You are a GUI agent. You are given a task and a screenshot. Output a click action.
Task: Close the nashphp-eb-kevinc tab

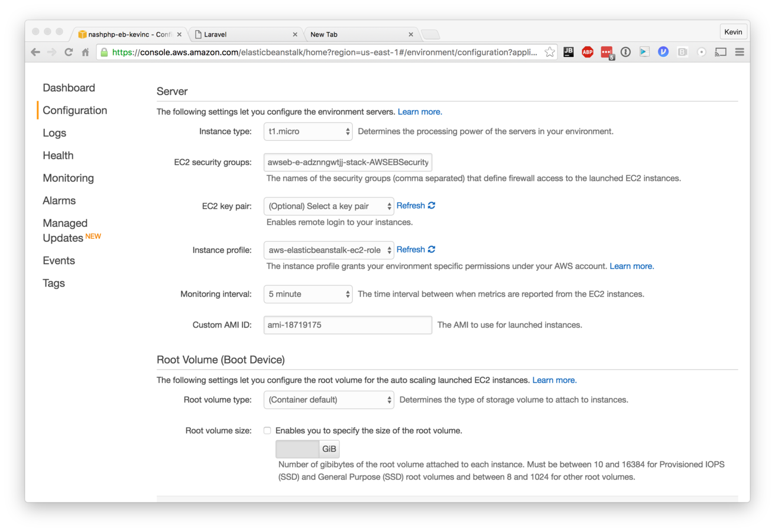click(180, 34)
